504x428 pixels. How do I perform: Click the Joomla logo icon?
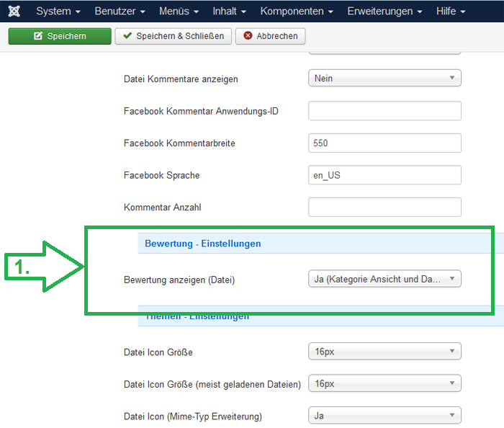click(x=14, y=12)
